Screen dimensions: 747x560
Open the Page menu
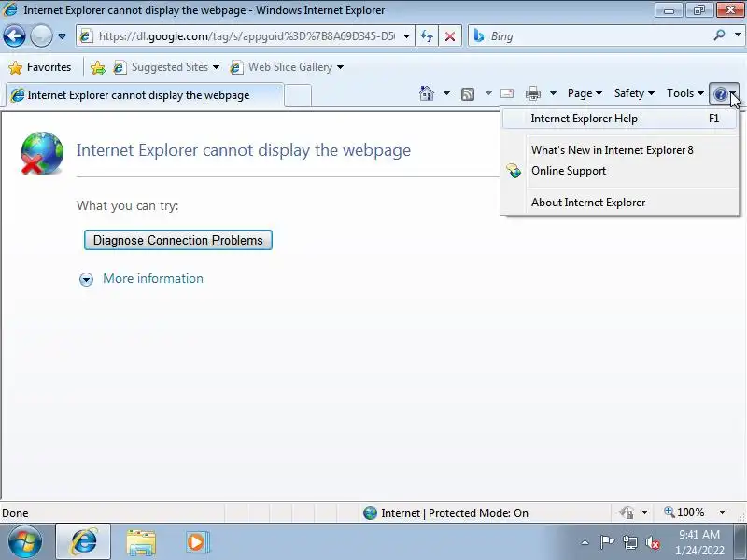coord(585,93)
